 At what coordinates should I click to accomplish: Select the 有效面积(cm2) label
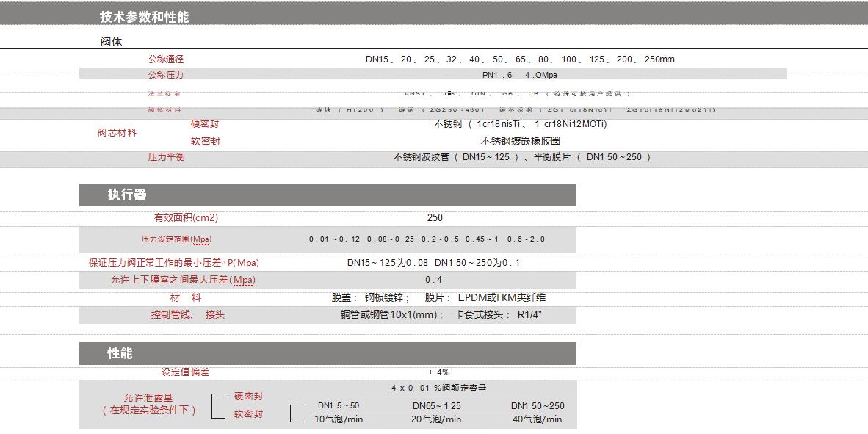186,217
